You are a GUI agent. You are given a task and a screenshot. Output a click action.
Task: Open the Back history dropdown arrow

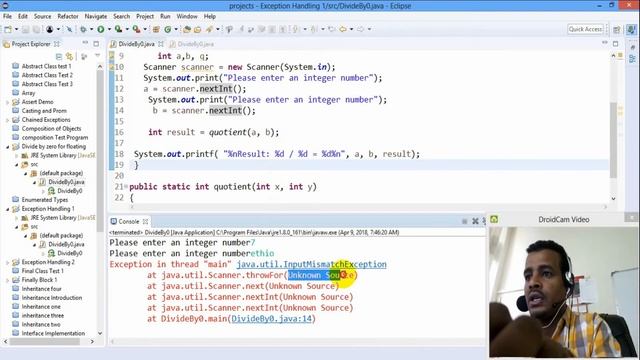click(351, 29)
